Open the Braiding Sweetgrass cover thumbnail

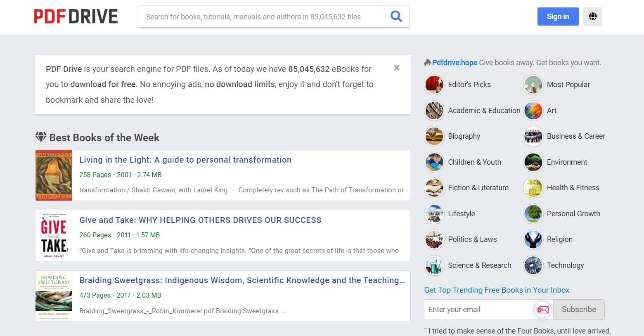point(54,296)
